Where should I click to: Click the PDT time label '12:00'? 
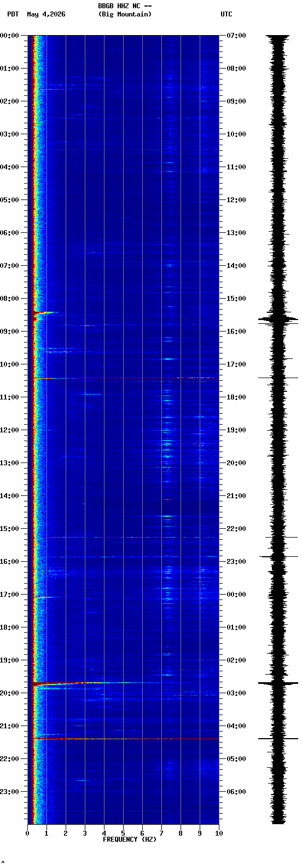[x=9, y=430]
